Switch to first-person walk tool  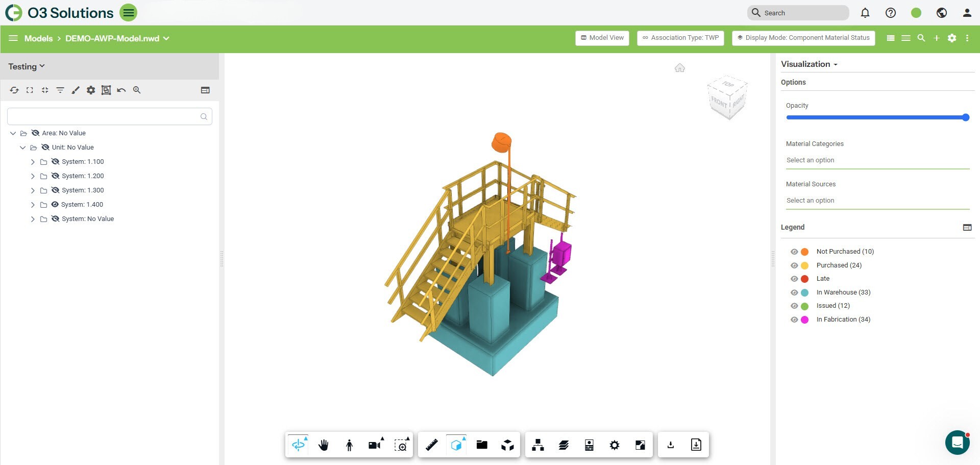[349, 445]
